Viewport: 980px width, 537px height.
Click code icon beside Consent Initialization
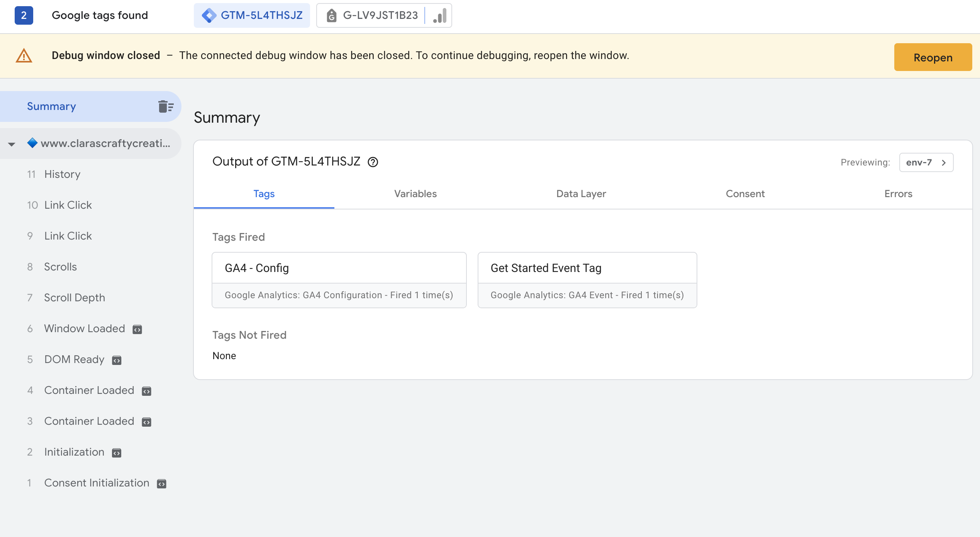tap(161, 484)
